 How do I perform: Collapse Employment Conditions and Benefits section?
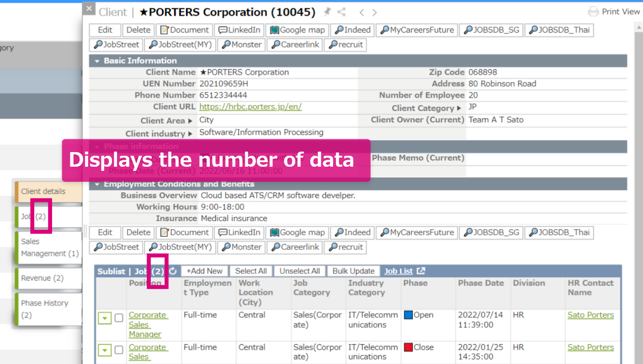pos(97,184)
